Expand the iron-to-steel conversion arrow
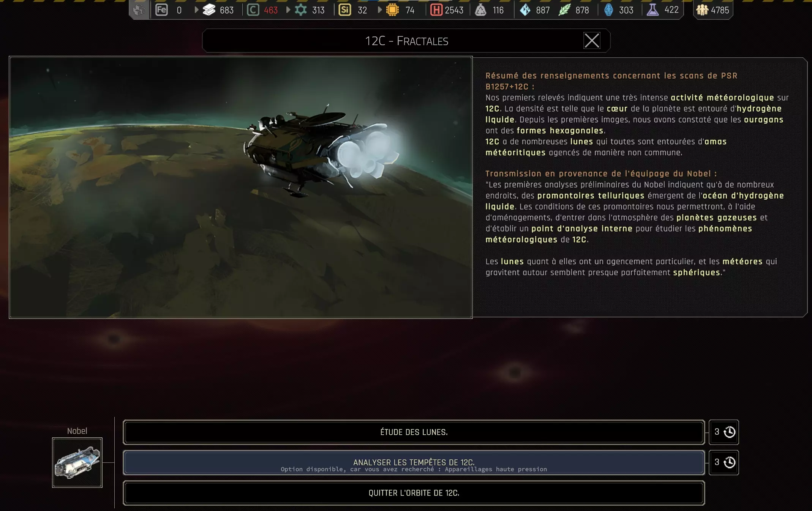812x511 pixels. pyautogui.click(x=196, y=10)
